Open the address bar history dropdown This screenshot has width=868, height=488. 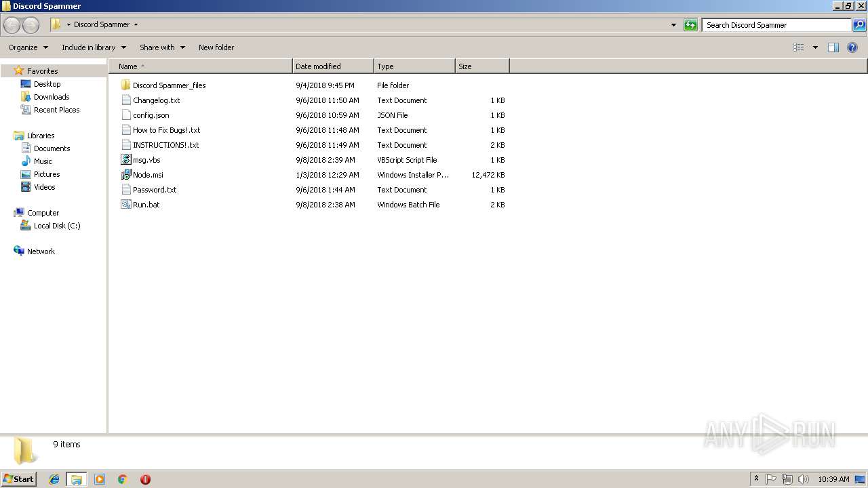click(673, 25)
